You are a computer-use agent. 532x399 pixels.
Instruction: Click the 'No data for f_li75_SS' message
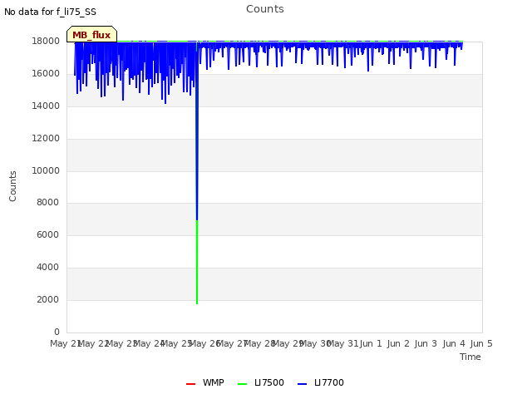point(50,12)
